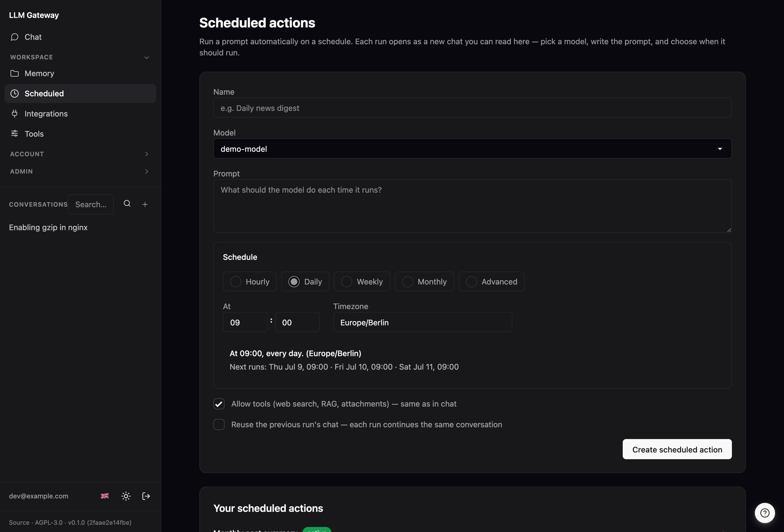This screenshot has height=532, width=784.
Task: Click the hour field showing 09
Action: click(x=245, y=322)
